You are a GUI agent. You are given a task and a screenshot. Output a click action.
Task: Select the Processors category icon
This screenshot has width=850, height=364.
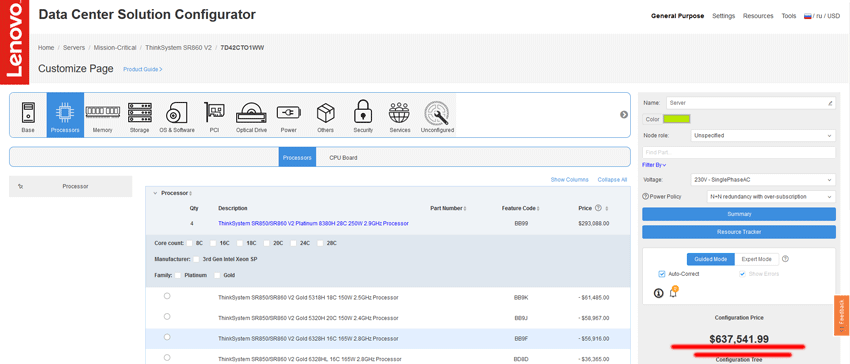(65, 115)
